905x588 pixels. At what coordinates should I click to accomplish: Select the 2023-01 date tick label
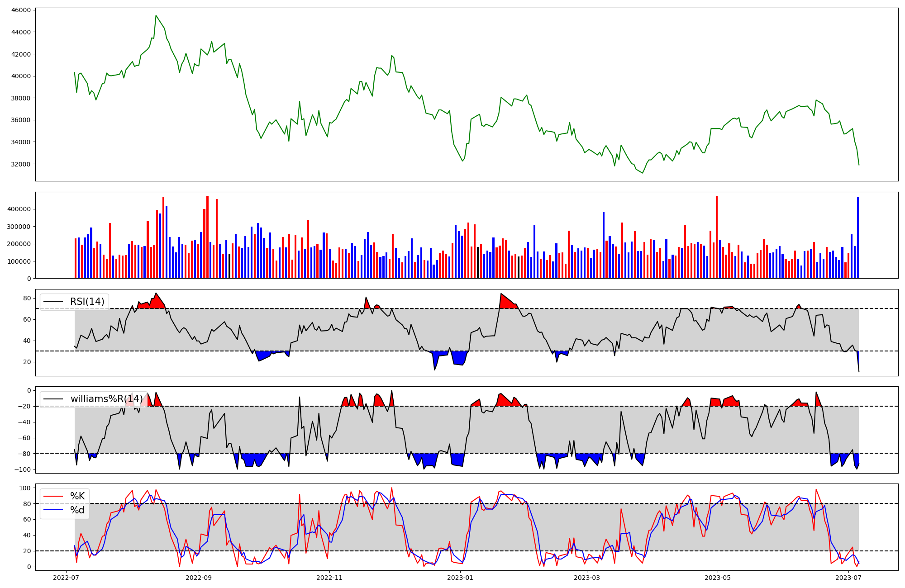(x=460, y=578)
